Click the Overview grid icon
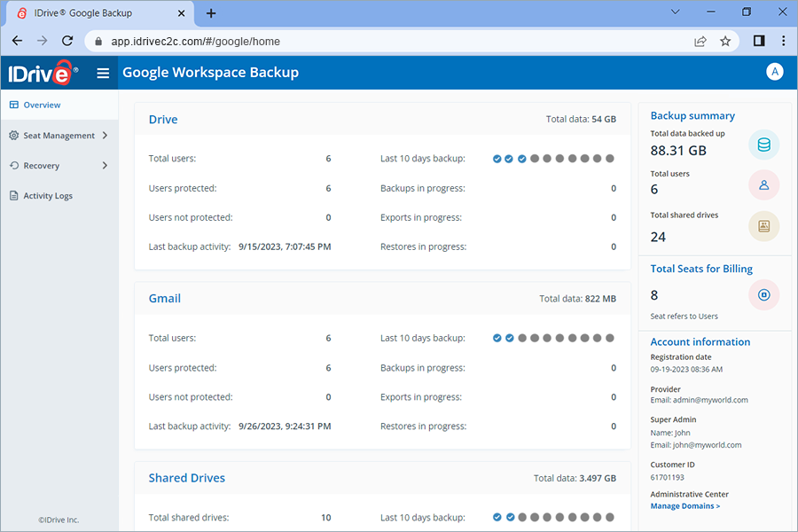This screenshot has height=532, width=798. [x=13, y=105]
